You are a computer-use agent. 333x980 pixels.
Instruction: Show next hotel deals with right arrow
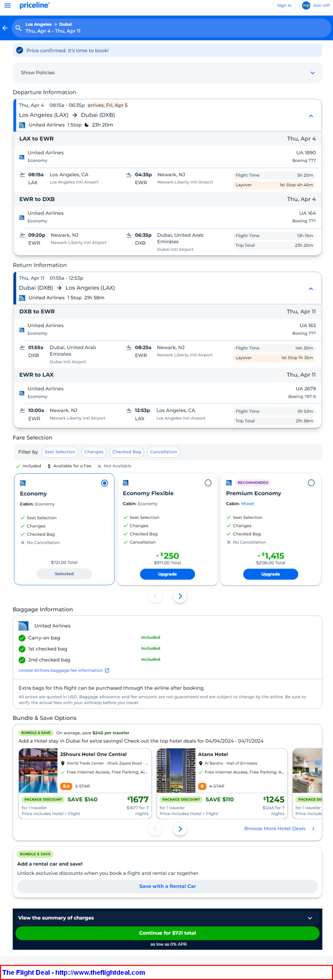tap(180, 829)
